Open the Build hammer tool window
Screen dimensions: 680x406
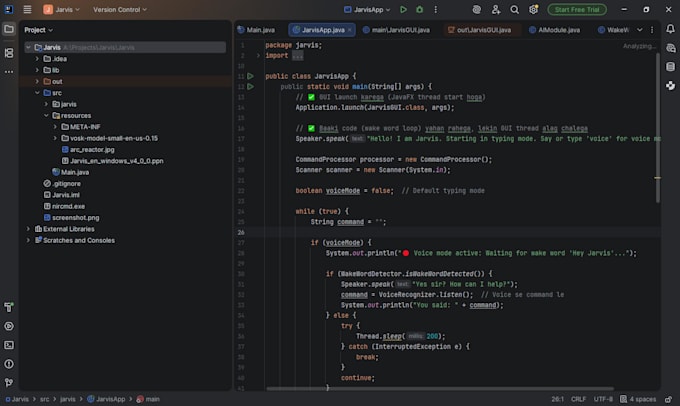[x=9, y=307]
